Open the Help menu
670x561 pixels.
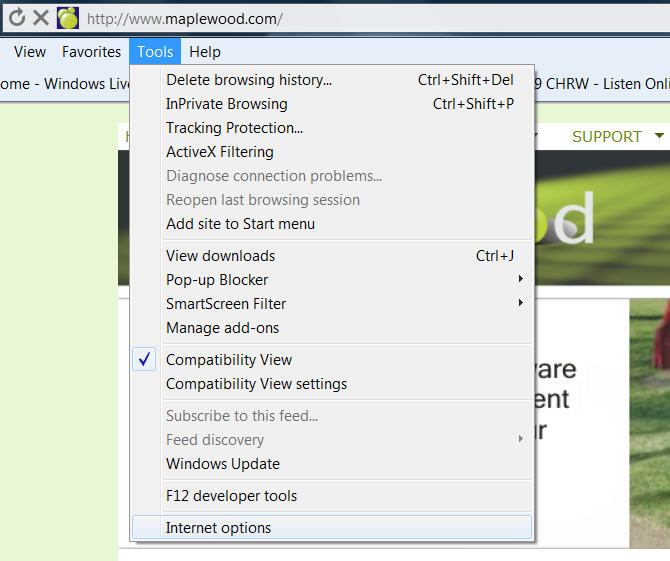[x=205, y=52]
